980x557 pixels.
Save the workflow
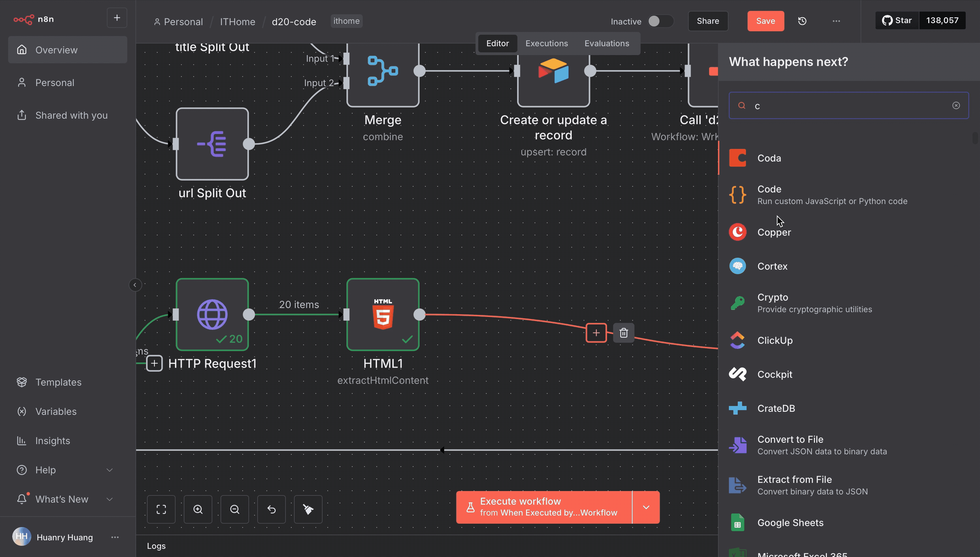(x=766, y=21)
